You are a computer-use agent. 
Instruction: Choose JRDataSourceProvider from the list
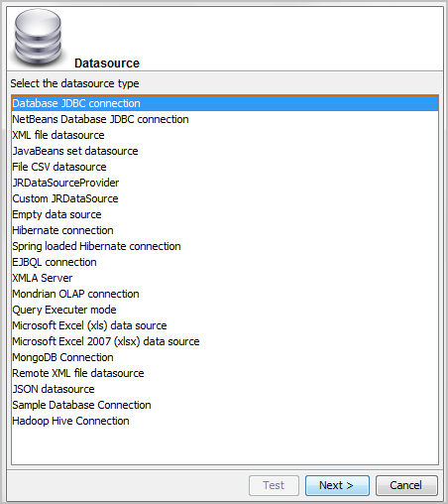225,183
